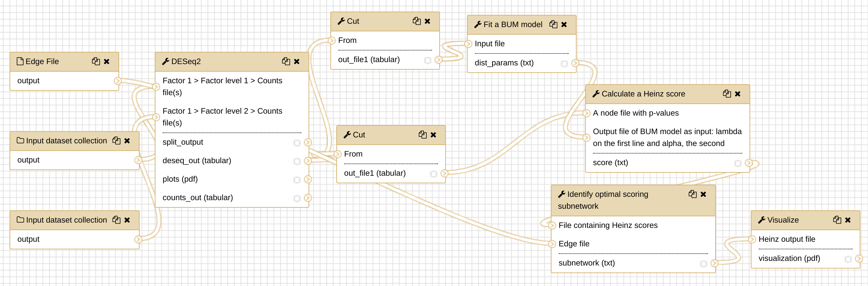Select Identify optimal scoring subnetwork title

tap(603, 200)
